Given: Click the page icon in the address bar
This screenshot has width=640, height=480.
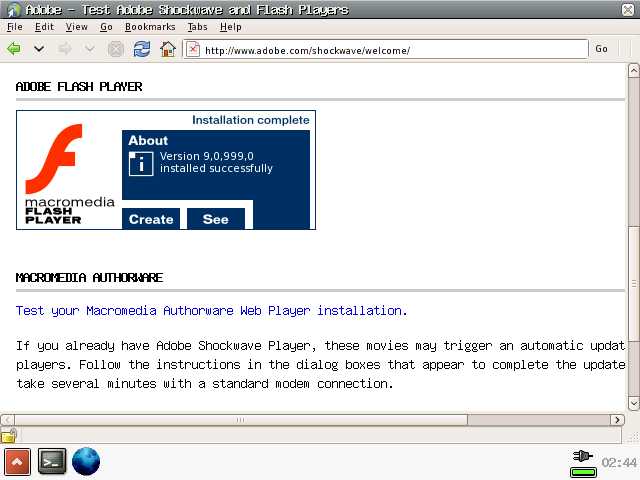Looking at the screenshot, I should [x=193, y=49].
